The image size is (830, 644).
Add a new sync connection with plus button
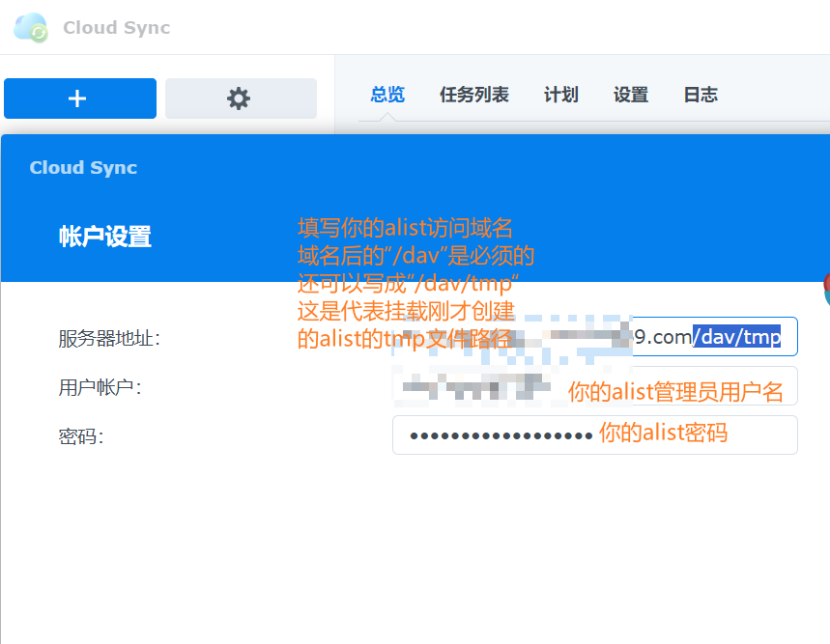[80, 98]
